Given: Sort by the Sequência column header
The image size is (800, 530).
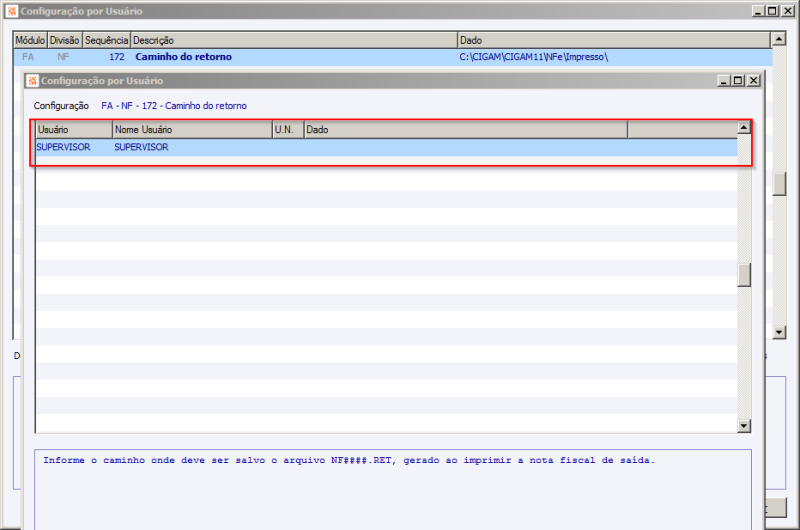Looking at the screenshot, I should point(107,40).
